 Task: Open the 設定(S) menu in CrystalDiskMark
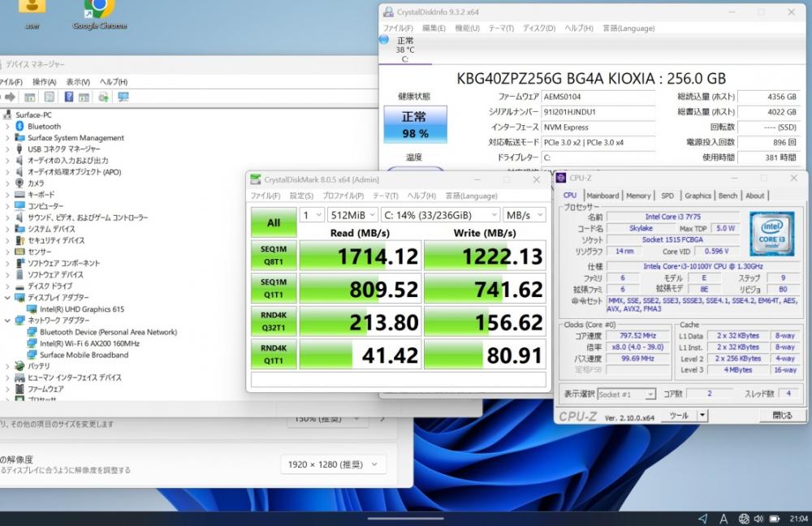point(301,196)
